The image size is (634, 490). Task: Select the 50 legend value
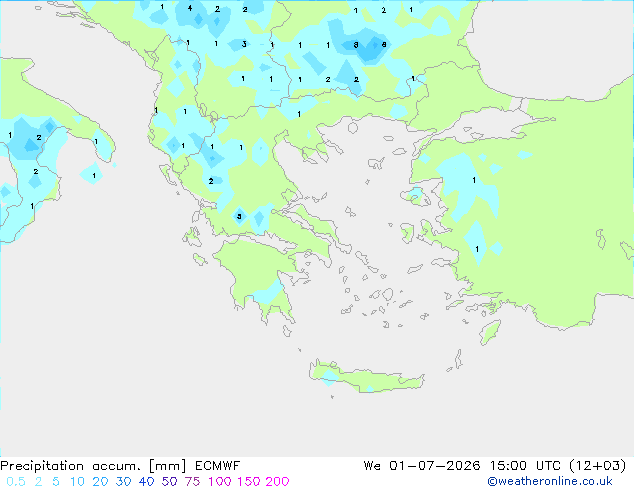coord(169,482)
